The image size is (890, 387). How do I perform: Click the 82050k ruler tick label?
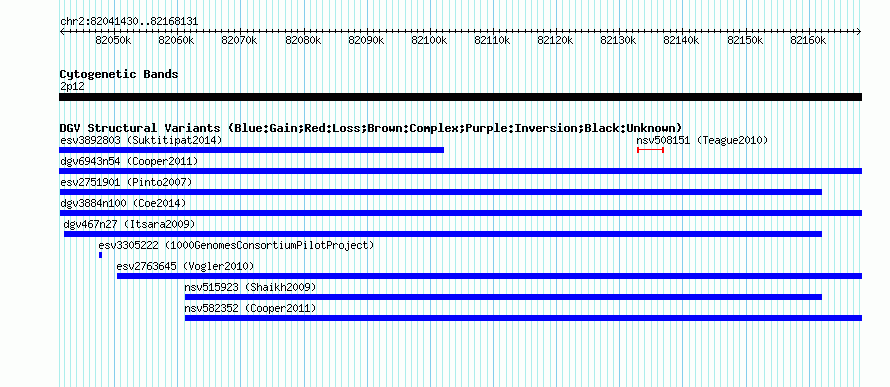[114, 40]
